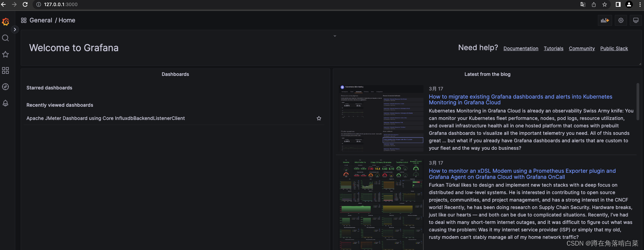Open the welcome panel menu chevron
Image resolution: width=644 pixels, height=250 pixels.
click(x=335, y=36)
